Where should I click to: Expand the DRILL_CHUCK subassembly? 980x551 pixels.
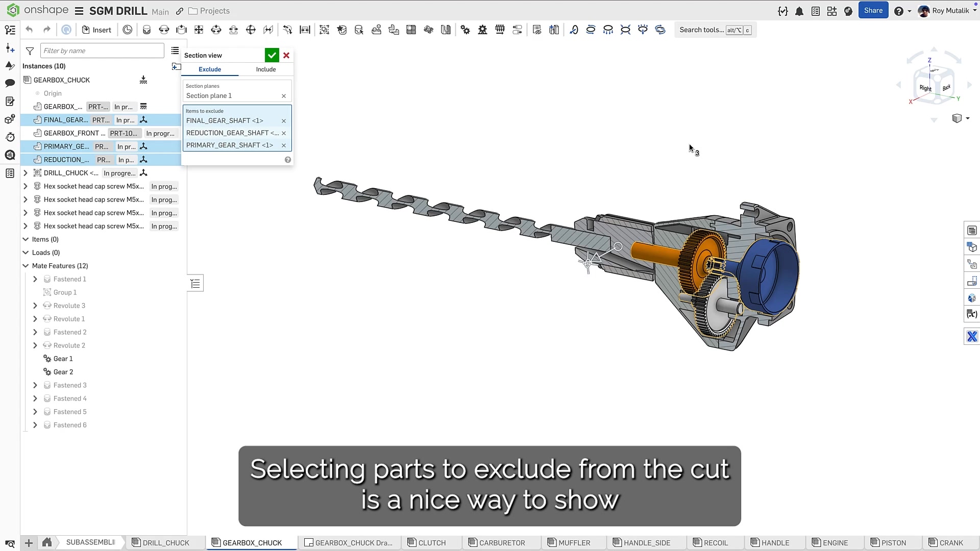tap(26, 173)
